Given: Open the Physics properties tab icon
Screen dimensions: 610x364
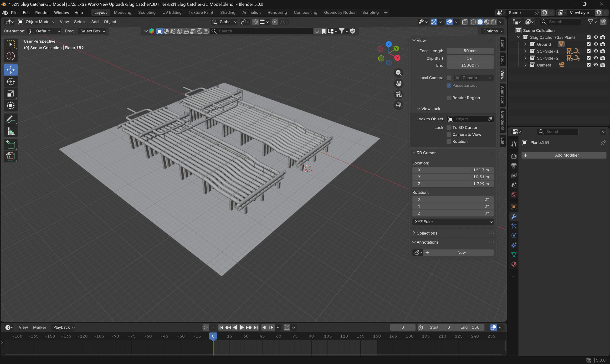Looking at the screenshot, I should coord(514,236).
